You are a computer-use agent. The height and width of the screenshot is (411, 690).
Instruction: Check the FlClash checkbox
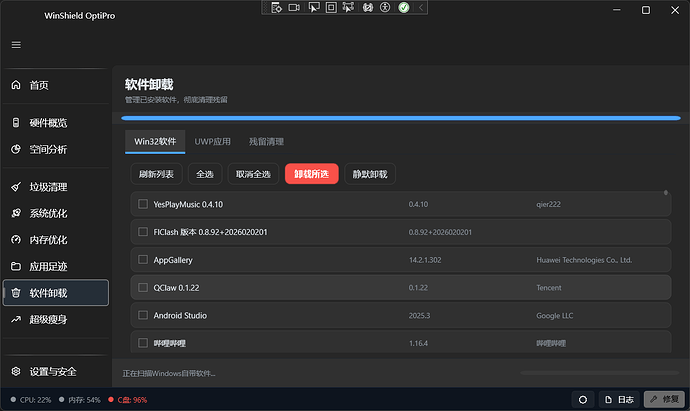point(143,231)
